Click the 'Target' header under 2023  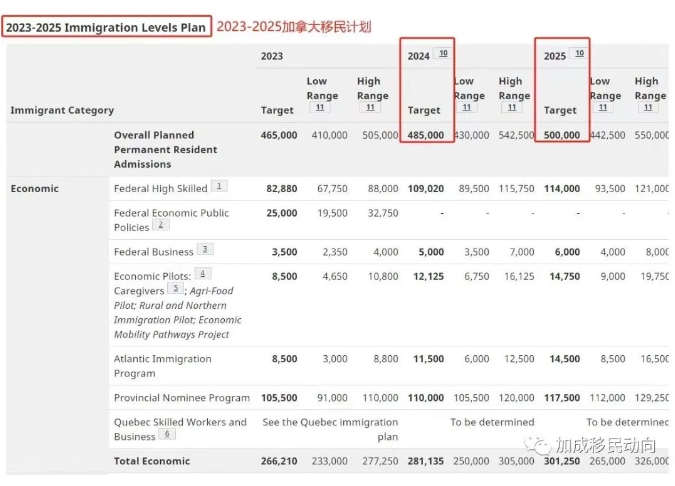pyautogui.click(x=277, y=111)
